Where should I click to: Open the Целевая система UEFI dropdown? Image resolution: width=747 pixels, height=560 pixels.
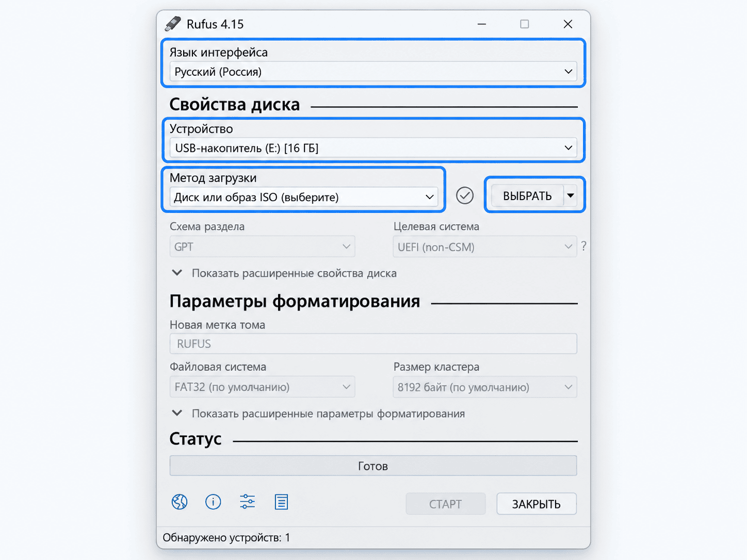coord(485,246)
